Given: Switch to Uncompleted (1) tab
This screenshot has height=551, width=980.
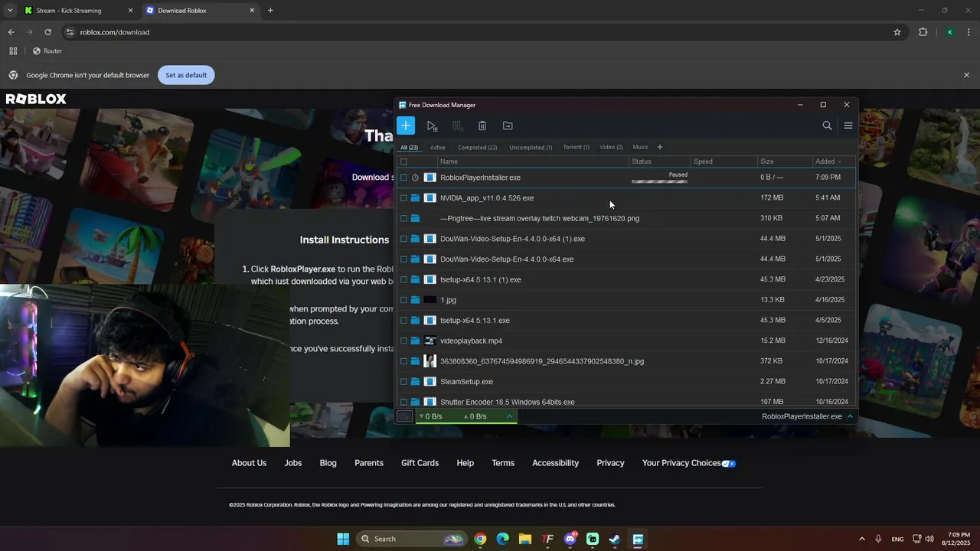Looking at the screenshot, I should click(531, 147).
